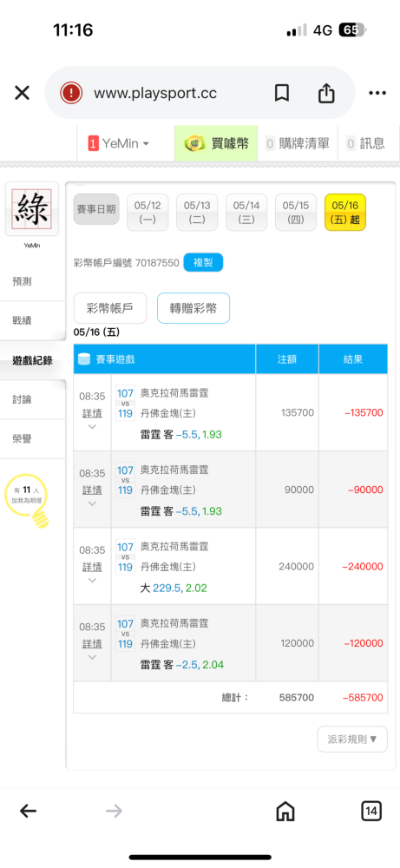
Task: Open 討論 in the left sidebar
Action: coord(33,399)
